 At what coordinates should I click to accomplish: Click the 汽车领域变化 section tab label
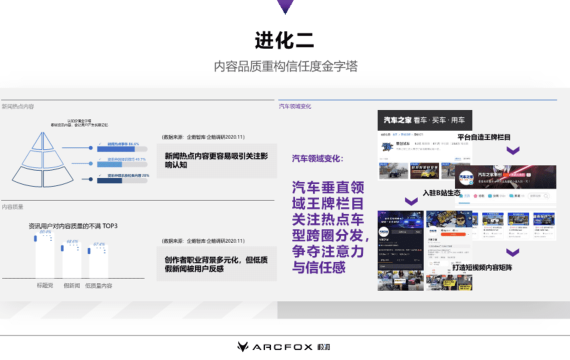[295, 107]
